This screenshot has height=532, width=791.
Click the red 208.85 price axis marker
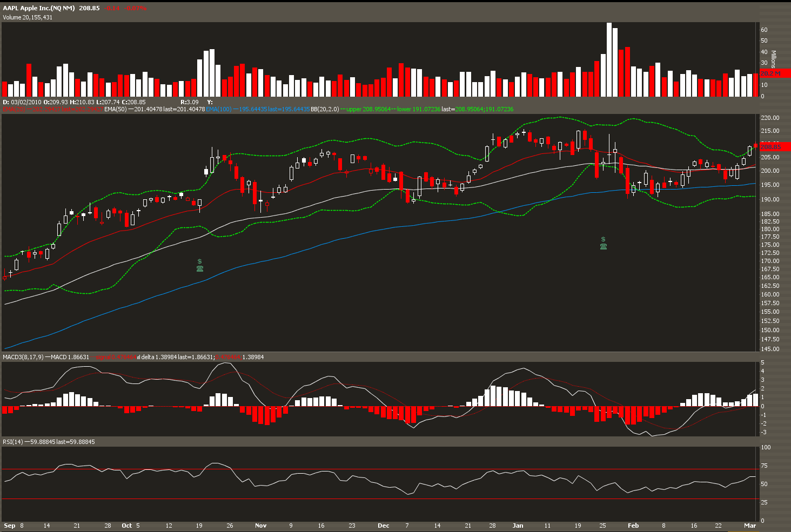[x=775, y=146]
